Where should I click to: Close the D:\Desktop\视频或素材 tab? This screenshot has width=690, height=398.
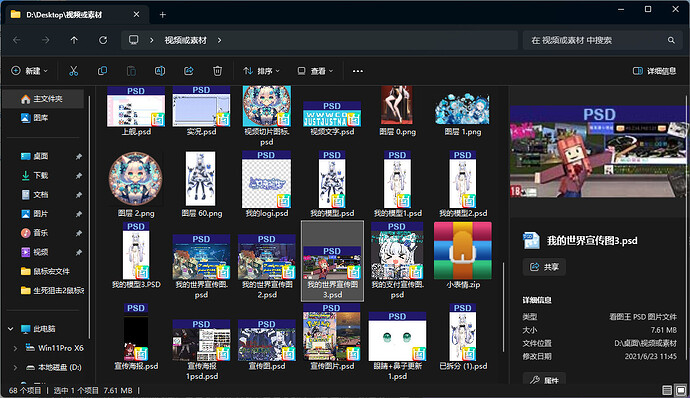click(136, 15)
